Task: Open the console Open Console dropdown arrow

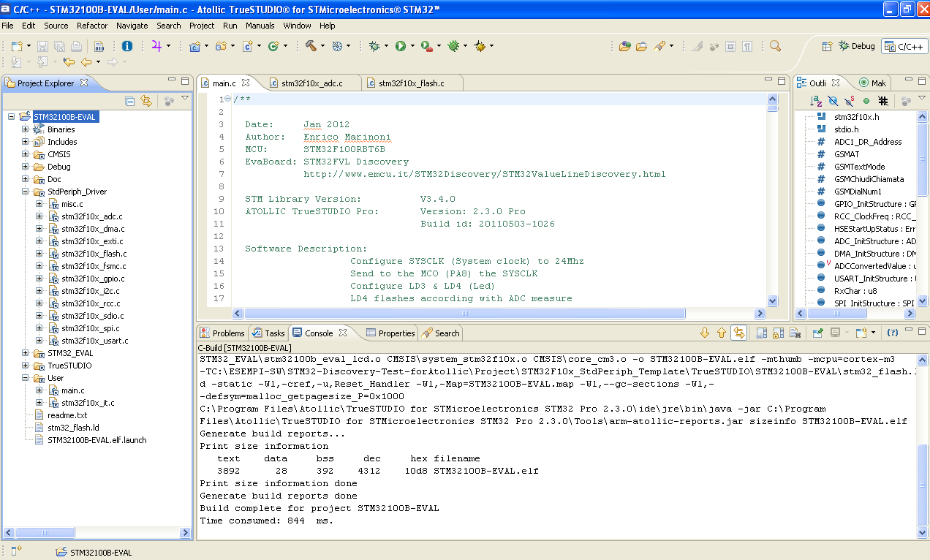Action: click(873, 333)
